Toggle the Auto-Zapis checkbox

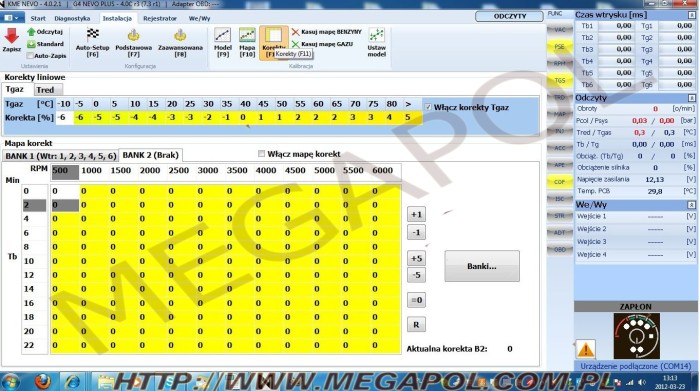[x=30, y=56]
